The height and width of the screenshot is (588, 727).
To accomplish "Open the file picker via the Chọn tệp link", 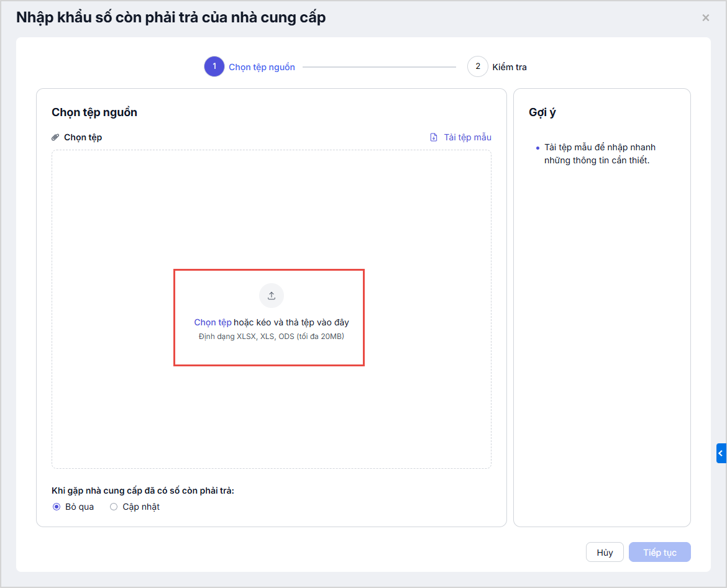I will click(x=213, y=322).
